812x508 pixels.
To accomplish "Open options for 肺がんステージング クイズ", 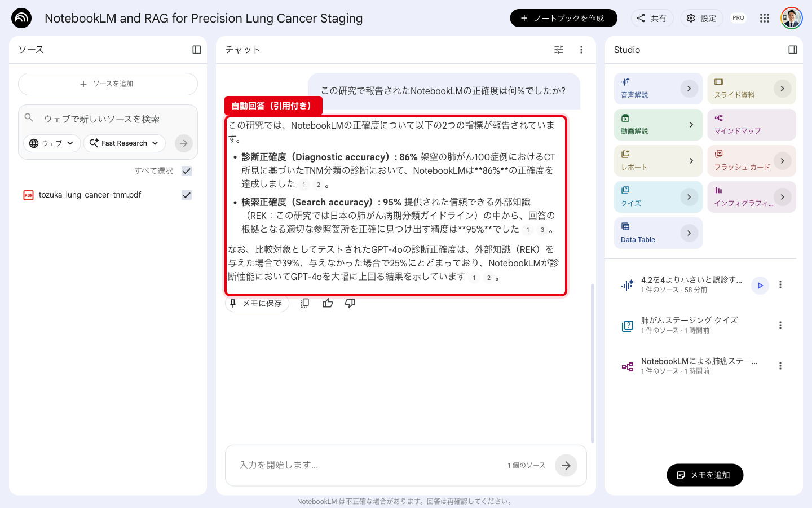I will 780,325.
